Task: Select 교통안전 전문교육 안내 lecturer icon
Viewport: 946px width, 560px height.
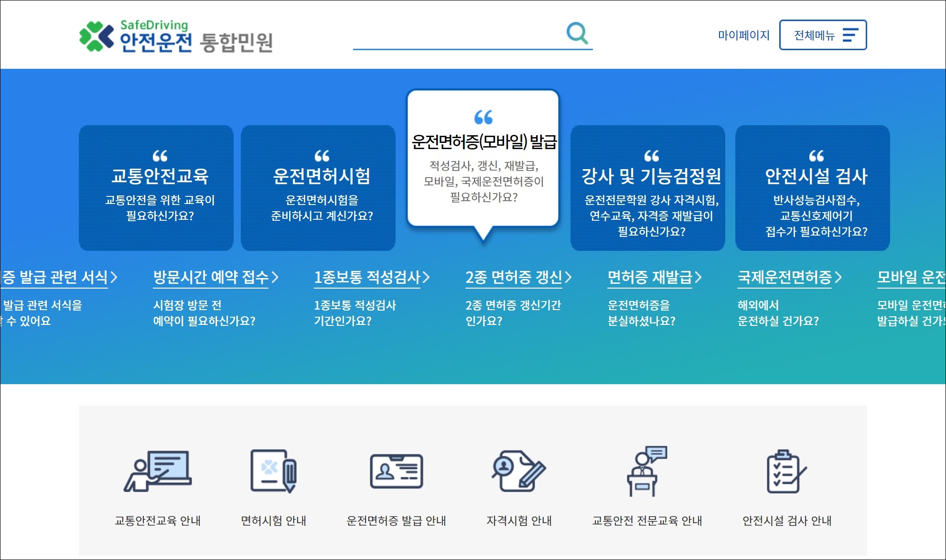Action: tap(646, 471)
